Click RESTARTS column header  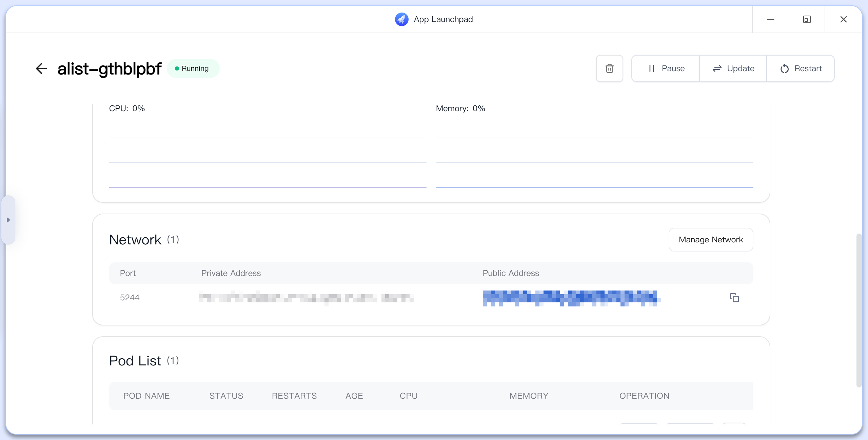(294, 396)
